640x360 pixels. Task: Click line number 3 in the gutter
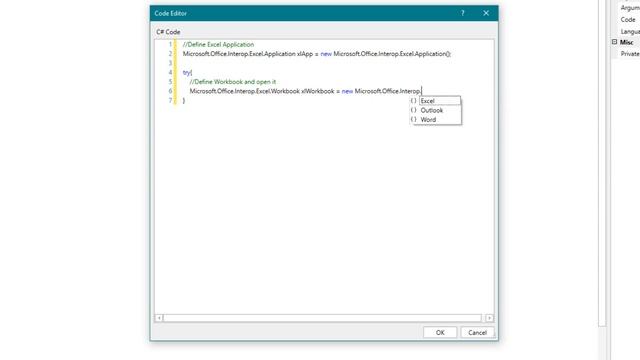point(170,63)
